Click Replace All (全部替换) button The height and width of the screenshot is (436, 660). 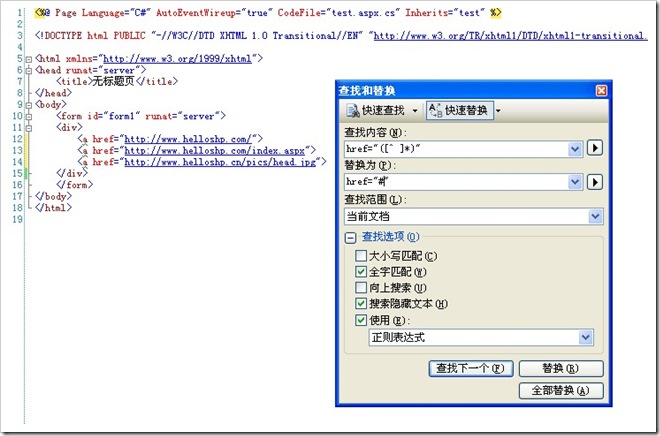tap(561, 391)
